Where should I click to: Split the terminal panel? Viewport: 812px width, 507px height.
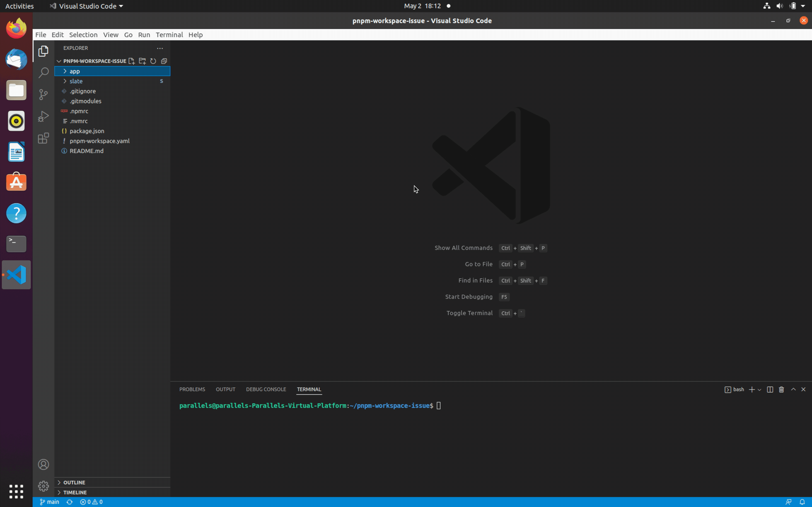[770, 389]
